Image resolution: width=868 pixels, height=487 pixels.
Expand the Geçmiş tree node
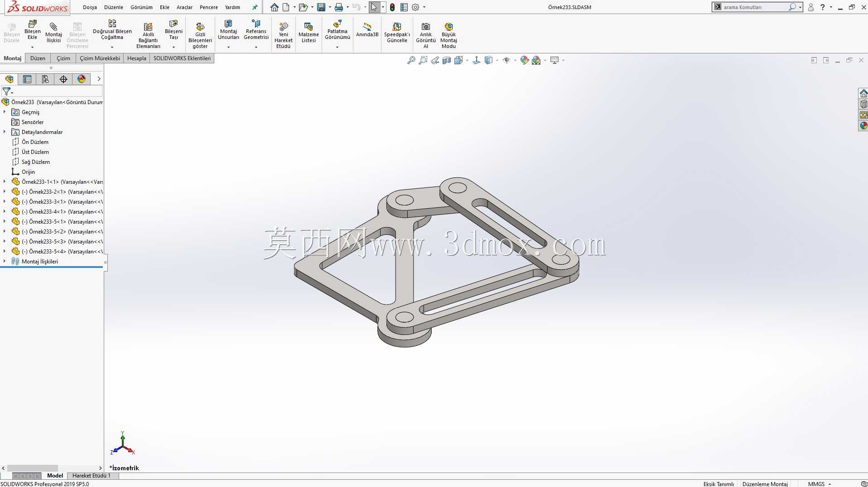coord(5,112)
